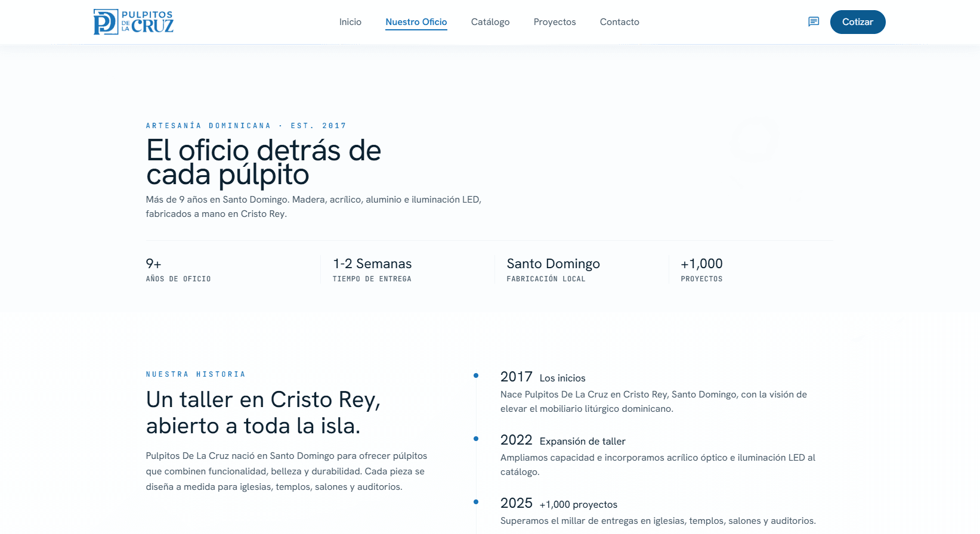This screenshot has width=980, height=534.
Task: Click the "Expansión de taller" timeline title
Action: coord(583,441)
